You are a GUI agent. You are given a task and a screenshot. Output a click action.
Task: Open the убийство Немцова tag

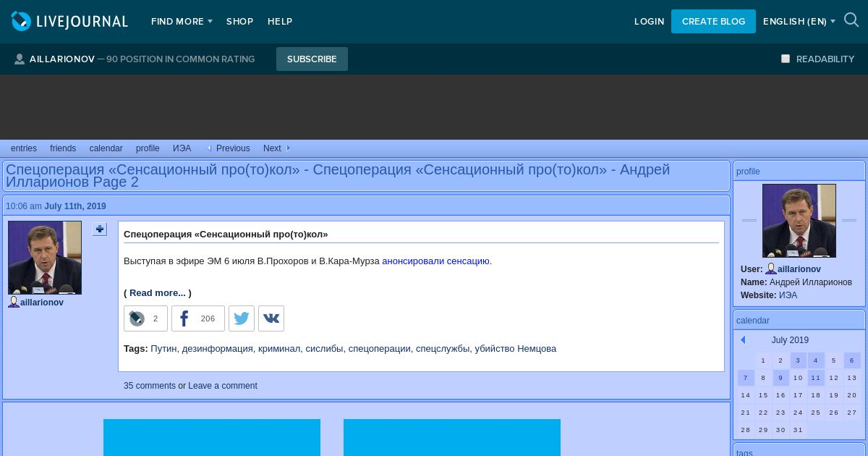point(515,349)
